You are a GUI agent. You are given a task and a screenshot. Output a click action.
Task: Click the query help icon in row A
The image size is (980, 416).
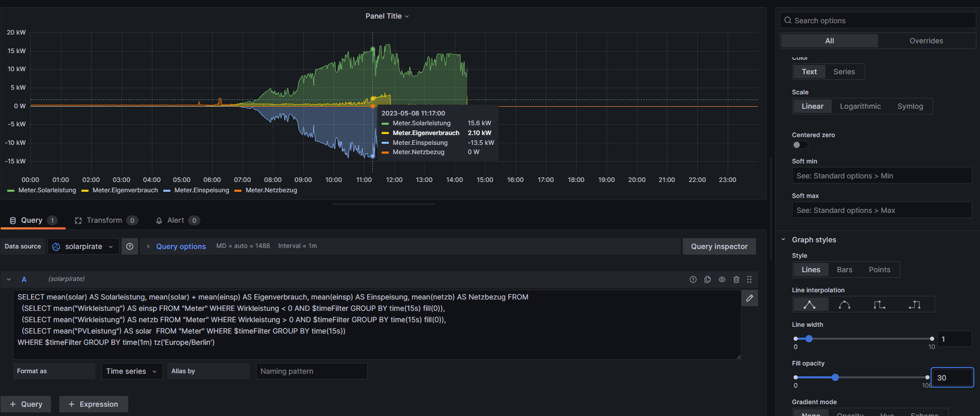point(693,279)
